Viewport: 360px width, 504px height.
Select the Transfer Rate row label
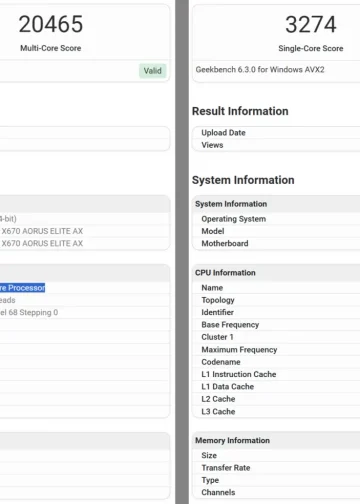226,468
